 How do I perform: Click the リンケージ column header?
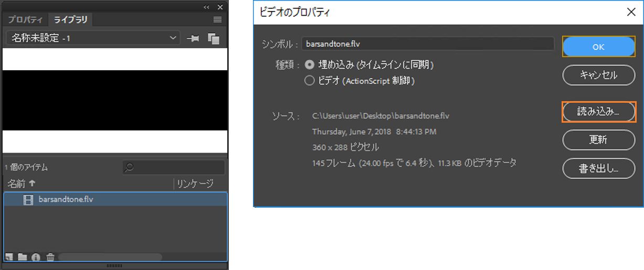point(195,183)
